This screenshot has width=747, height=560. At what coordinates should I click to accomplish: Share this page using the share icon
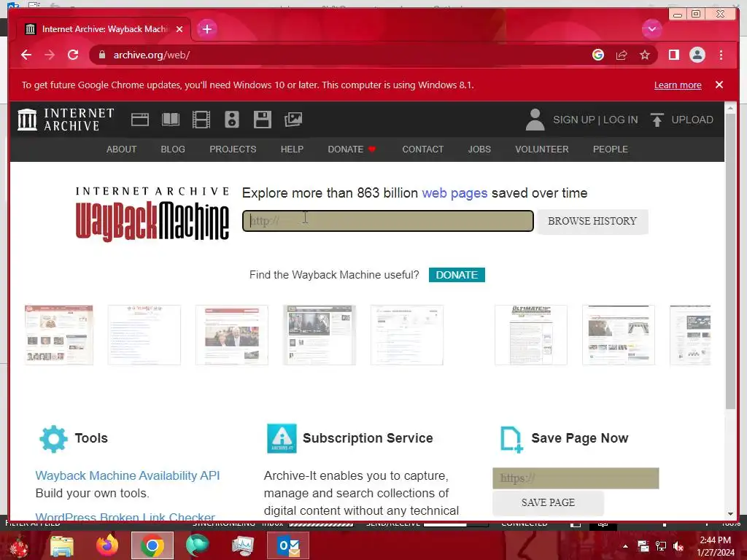click(622, 55)
